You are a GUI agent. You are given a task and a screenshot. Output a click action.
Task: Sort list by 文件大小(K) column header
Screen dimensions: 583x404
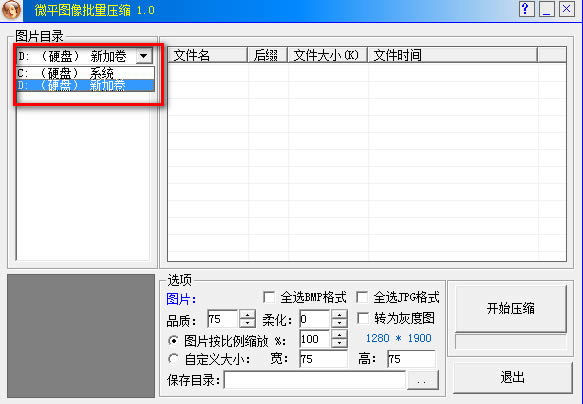tap(328, 55)
